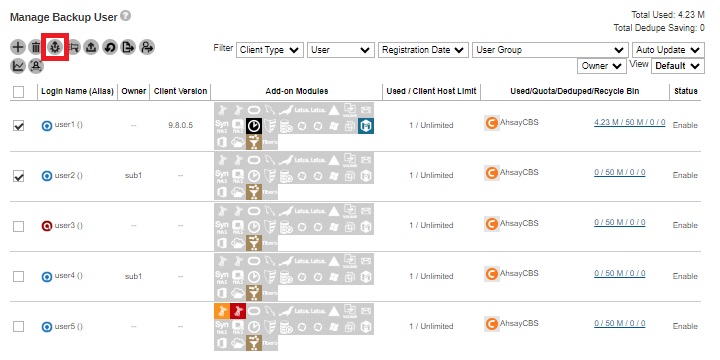Uncheck the user2 row checkbox
Viewport: 720px width, 360px height.
[x=18, y=176]
